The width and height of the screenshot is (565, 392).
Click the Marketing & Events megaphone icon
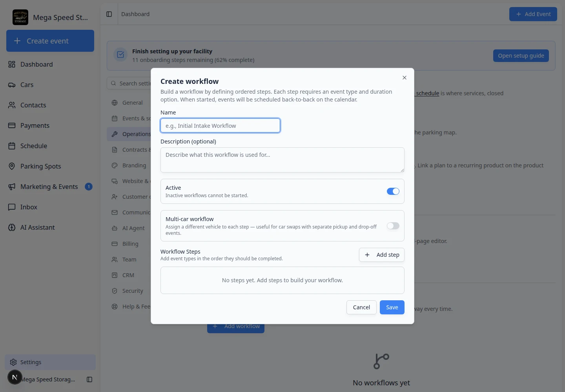tap(12, 187)
